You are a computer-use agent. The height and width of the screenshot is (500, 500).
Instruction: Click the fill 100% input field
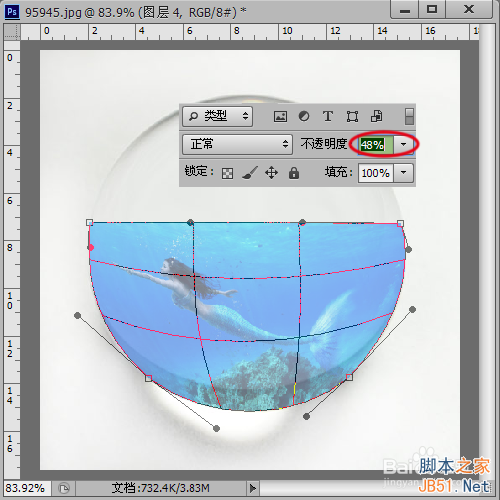(x=376, y=173)
